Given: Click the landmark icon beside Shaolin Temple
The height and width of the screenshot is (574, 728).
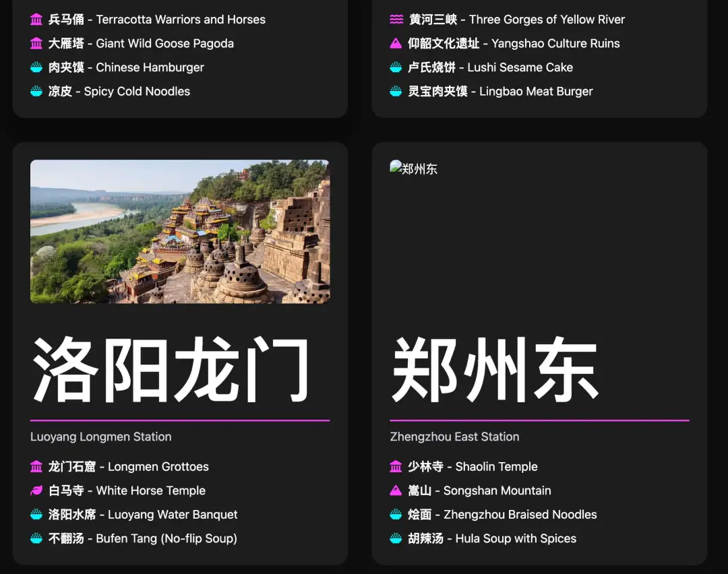Looking at the screenshot, I should point(396,467).
